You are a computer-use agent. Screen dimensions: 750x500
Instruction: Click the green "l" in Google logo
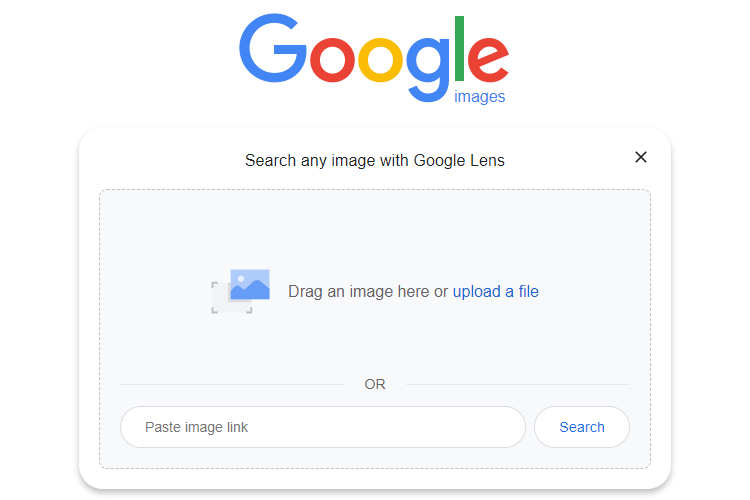[x=459, y=48]
